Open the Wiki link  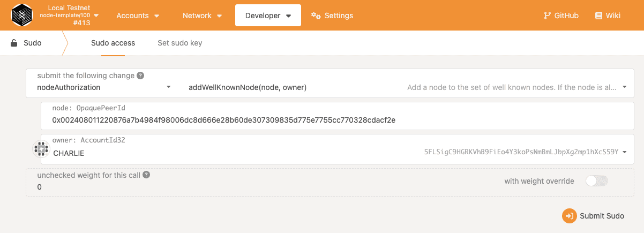608,16
